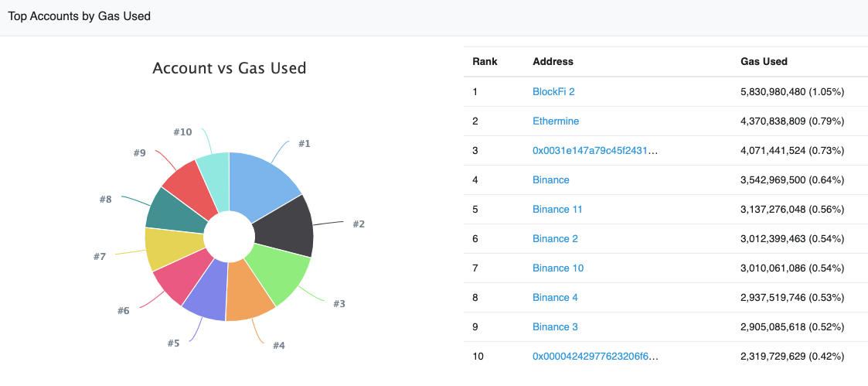This screenshot has height=386, width=868.
Task: Open the Binance 3 address link
Action: tap(555, 326)
